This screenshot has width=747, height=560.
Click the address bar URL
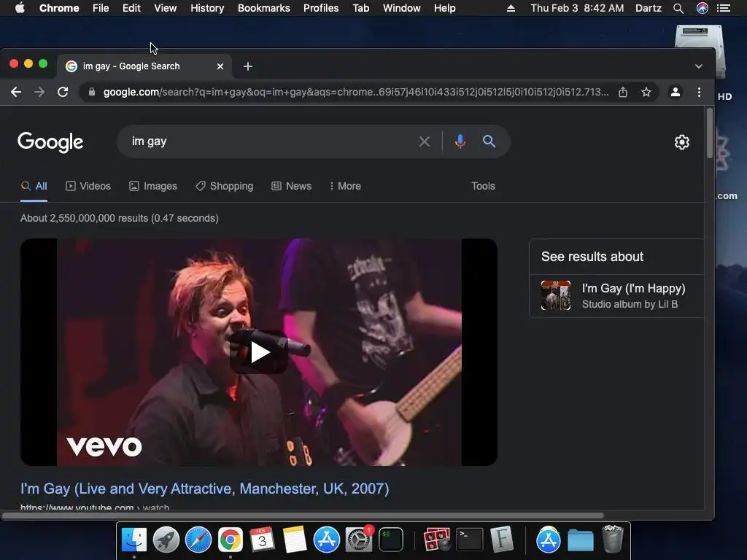[356, 92]
